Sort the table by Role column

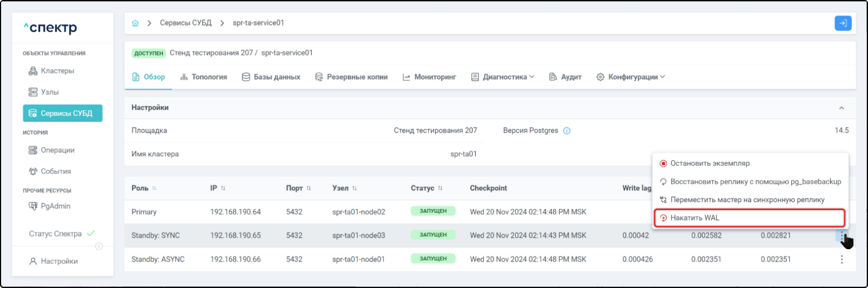click(154, 188)
